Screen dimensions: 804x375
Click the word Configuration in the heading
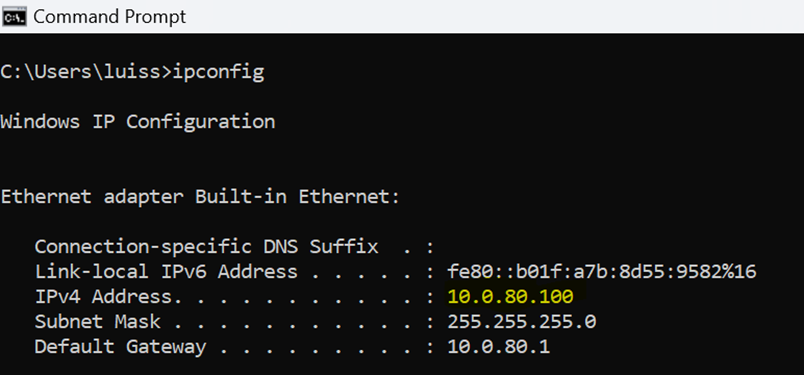(x=201, y=122)
